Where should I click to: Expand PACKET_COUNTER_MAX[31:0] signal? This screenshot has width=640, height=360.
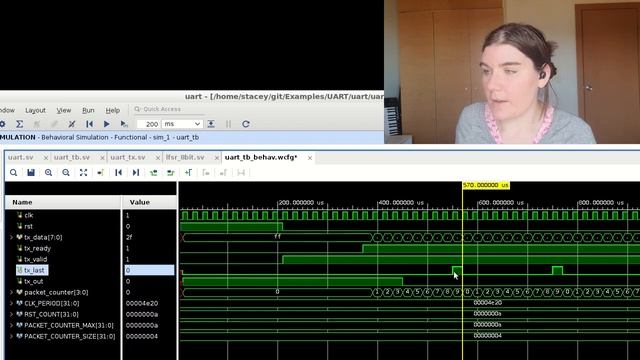pos(11,325)
